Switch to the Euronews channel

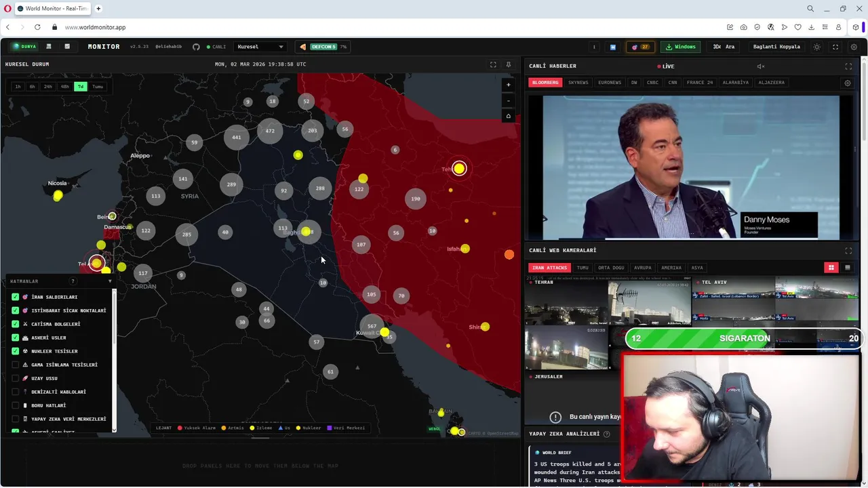coord(610,83)
